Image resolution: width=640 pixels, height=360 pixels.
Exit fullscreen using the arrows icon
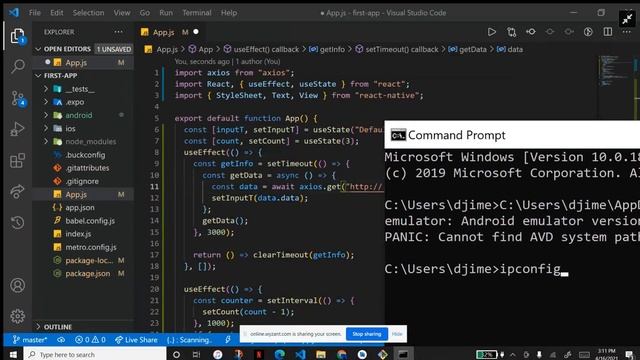[x=627, y=19]
